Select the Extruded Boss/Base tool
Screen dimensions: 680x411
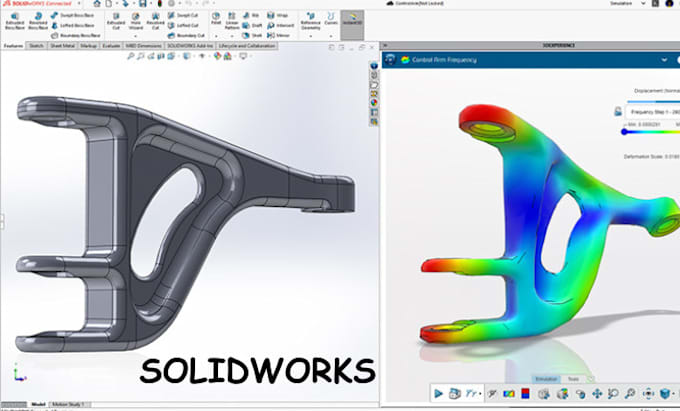[15, 22]
